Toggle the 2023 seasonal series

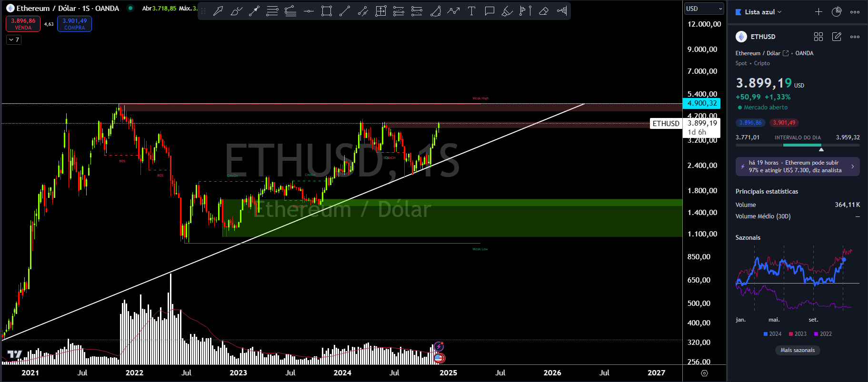point(798,334)
